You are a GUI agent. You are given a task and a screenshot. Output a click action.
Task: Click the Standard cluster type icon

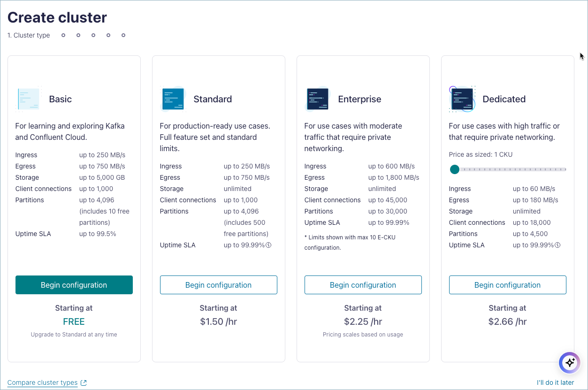point(173,99)
